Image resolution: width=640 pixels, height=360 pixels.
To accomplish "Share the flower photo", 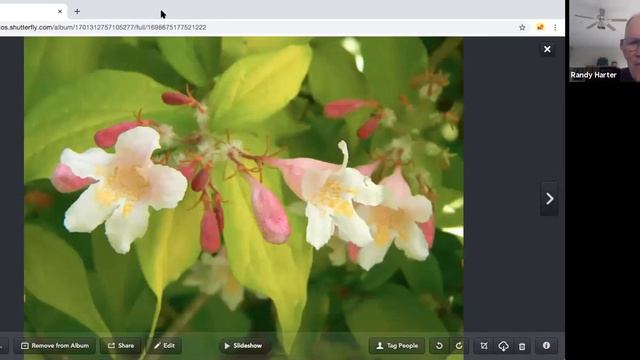I will (x=121, y=346).
